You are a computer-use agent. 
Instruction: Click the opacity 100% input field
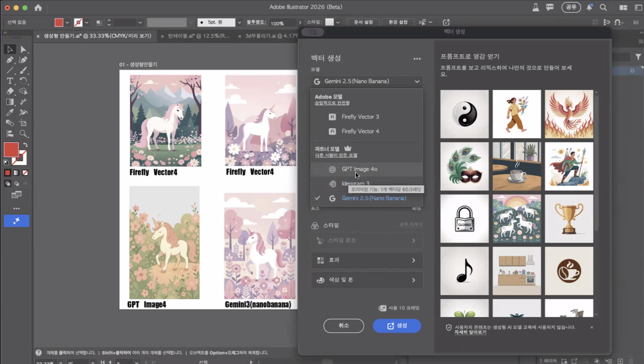tap(283, 23)
